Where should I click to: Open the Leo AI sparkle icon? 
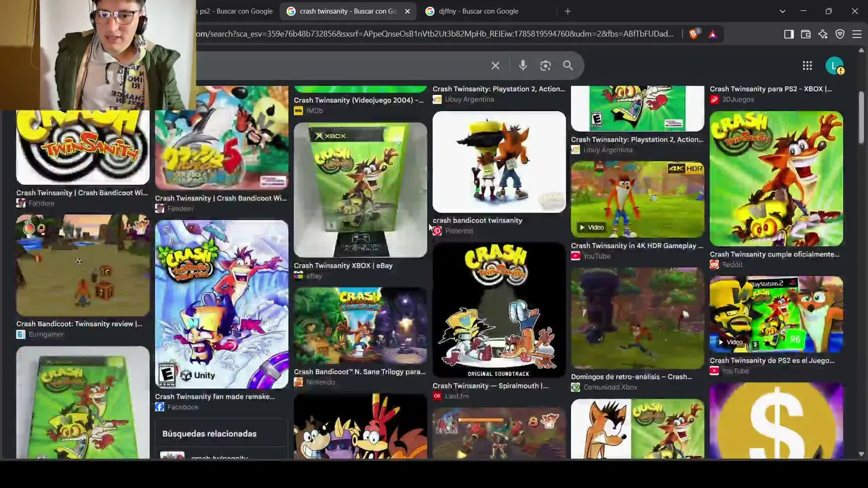click(823, 34)
